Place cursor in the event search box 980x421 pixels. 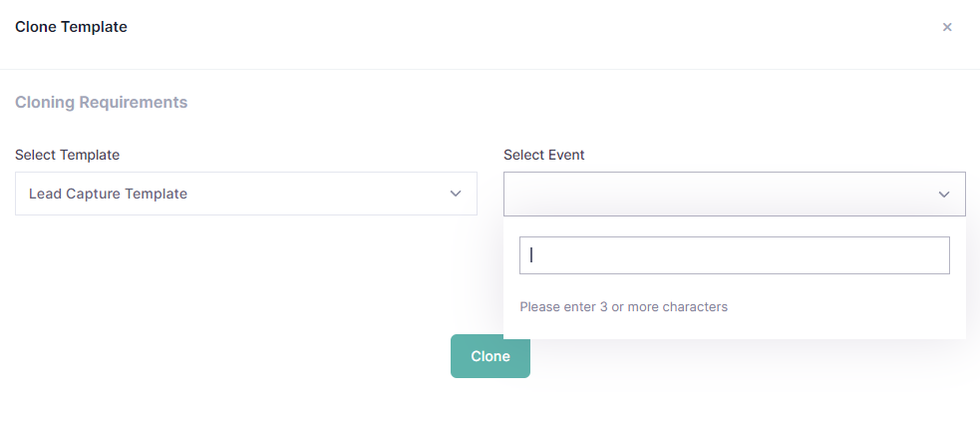coord(734,255)
